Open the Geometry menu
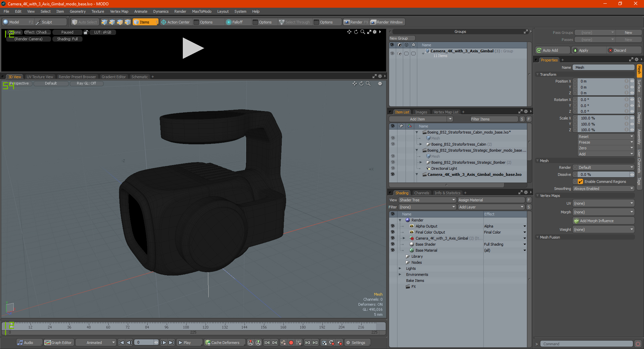Viewport: 644px width, 349px height. coord(77,11)
